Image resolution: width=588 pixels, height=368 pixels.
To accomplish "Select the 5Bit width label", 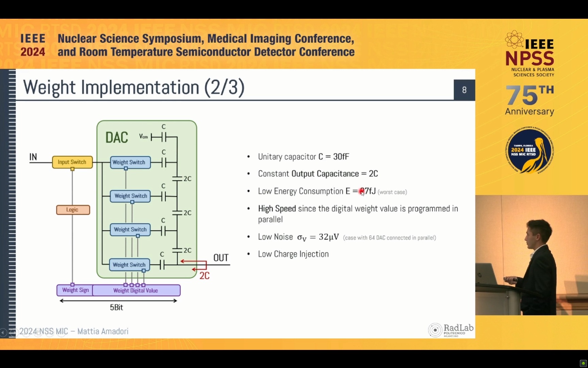I will tap(116, 307).
